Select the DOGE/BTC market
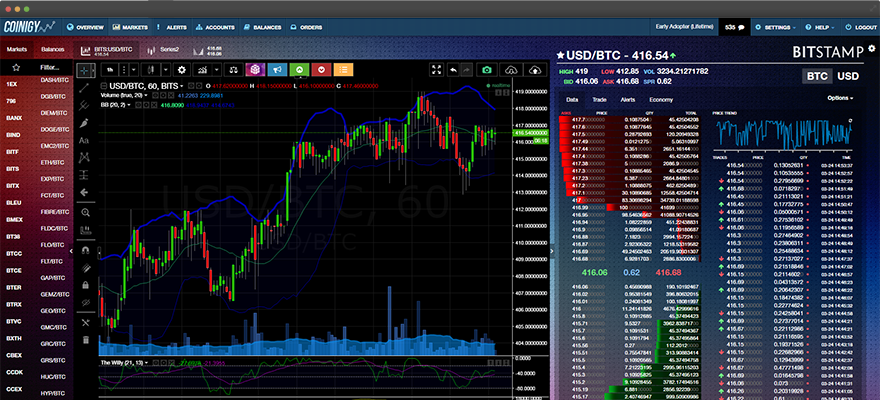 click(x=55, y=129)
